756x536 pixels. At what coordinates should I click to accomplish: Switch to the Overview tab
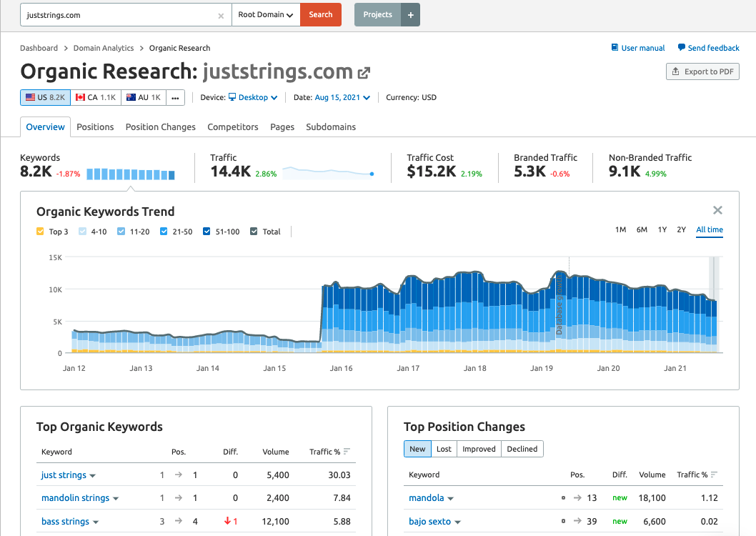[45, 126]
